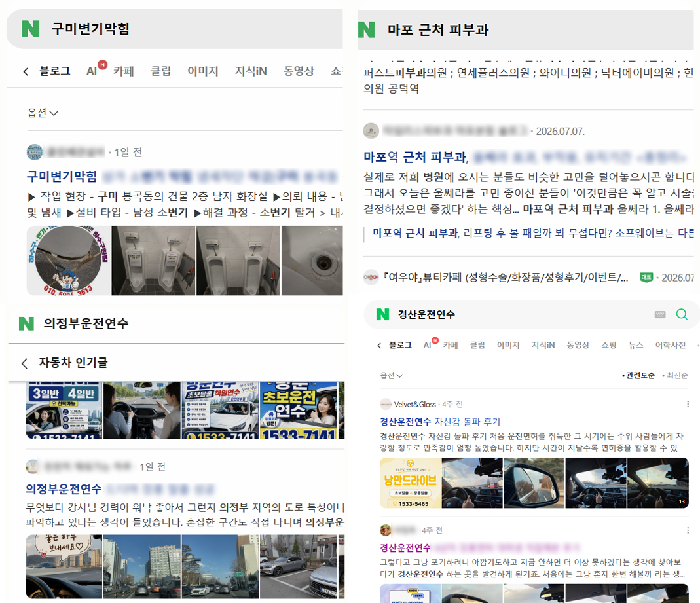Open 쇼핑 tab in 경산운전연수 panel

609,345
